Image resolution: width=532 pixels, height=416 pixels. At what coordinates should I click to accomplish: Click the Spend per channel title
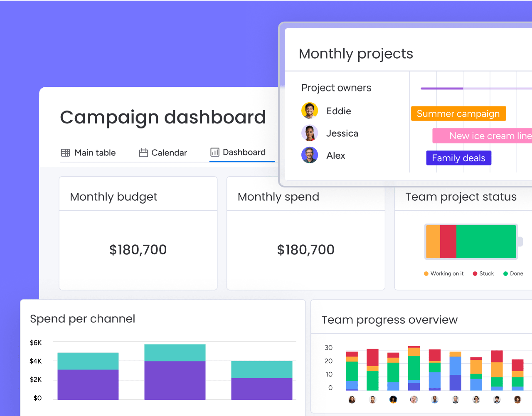click(x=83, y=319)
